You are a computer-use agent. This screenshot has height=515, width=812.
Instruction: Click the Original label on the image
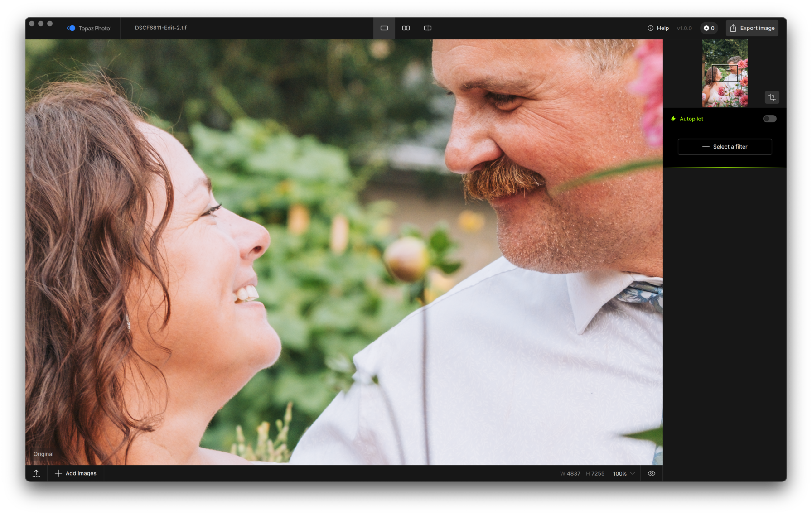43,454
